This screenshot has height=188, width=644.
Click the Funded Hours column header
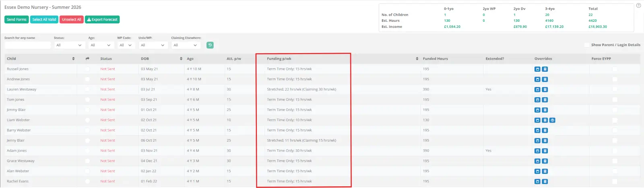point(435,58)
